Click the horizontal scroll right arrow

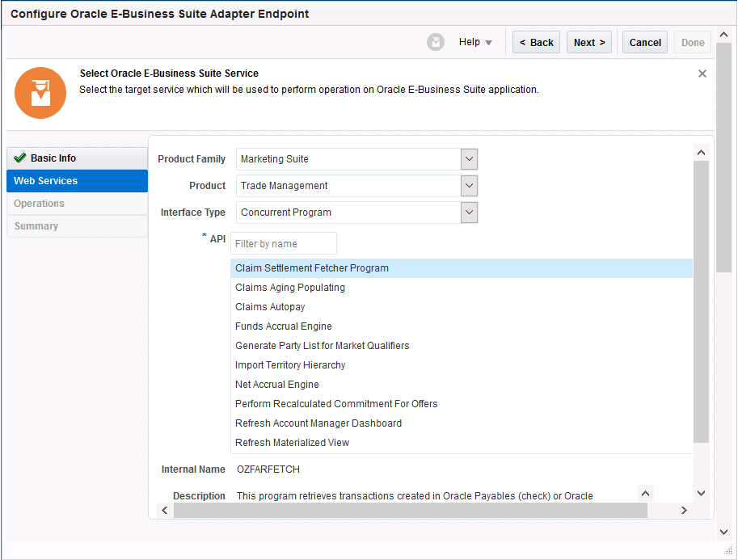(x=684, y=510)
